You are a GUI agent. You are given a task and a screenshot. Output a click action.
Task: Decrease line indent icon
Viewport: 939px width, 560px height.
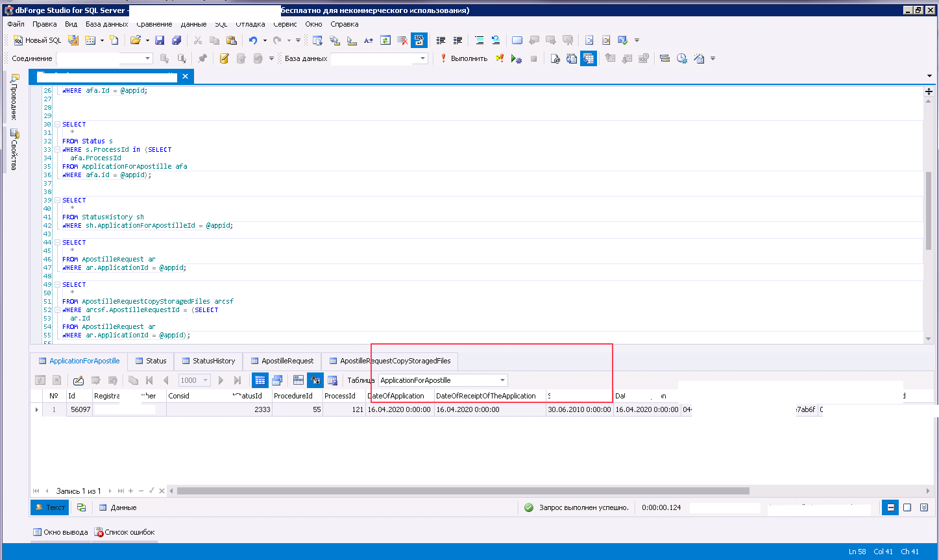441,40
